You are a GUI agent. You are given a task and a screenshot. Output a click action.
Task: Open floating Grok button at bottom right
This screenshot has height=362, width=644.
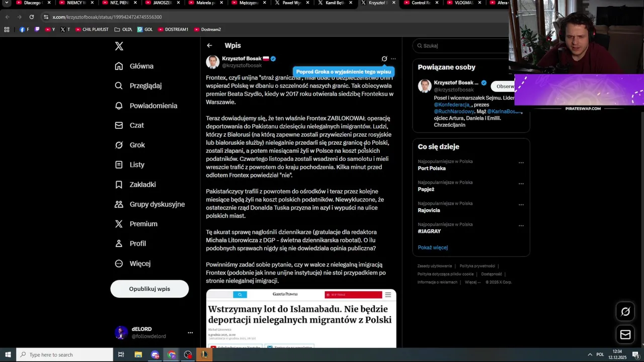click(625, 312)
